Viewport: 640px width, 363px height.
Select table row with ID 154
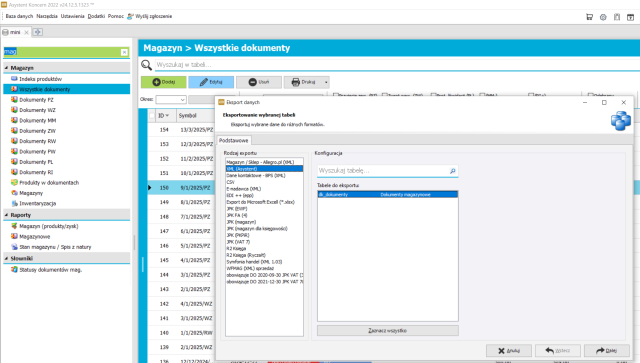[x=181, y=129]
